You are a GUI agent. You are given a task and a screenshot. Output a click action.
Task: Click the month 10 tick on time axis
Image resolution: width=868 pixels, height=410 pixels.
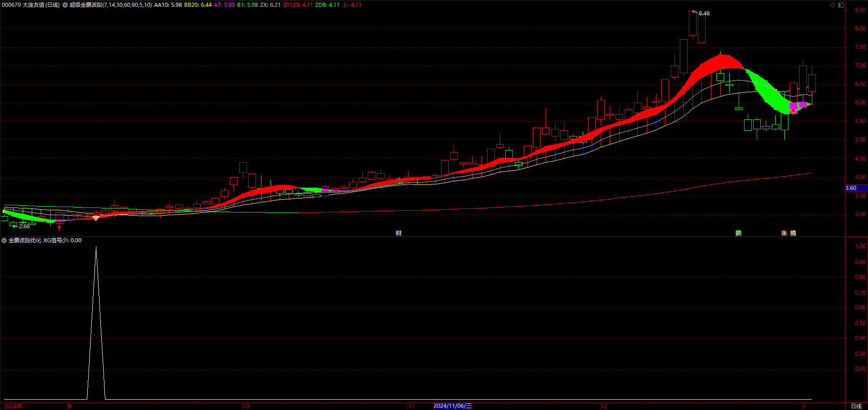pyautogui.click(x=246, y=406)
